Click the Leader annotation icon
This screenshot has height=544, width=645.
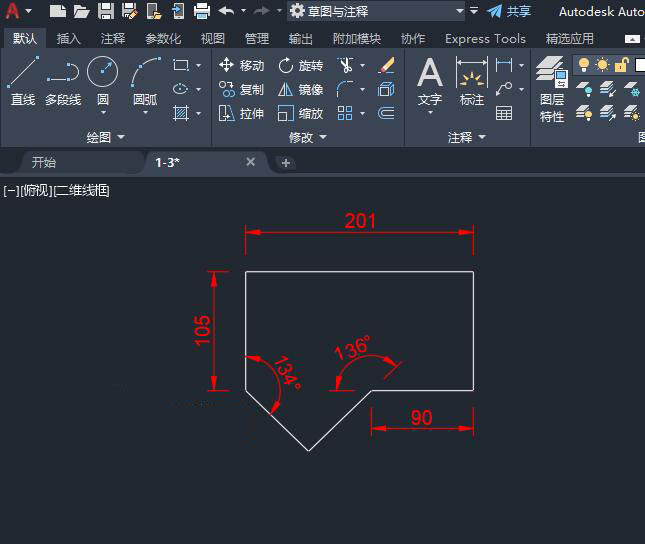504,89
